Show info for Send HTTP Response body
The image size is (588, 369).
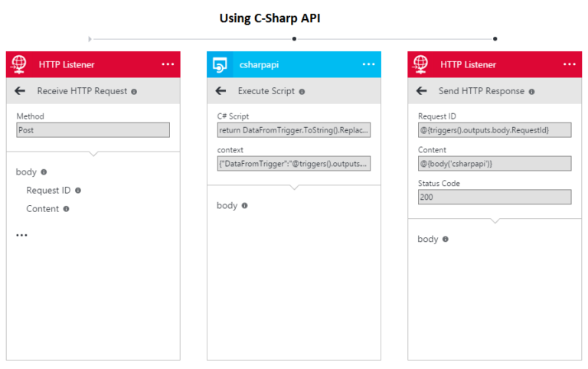445,240
